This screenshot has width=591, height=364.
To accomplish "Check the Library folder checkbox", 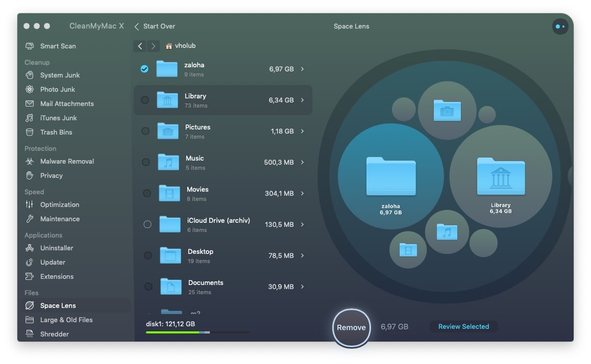I will tap(145, 100).
